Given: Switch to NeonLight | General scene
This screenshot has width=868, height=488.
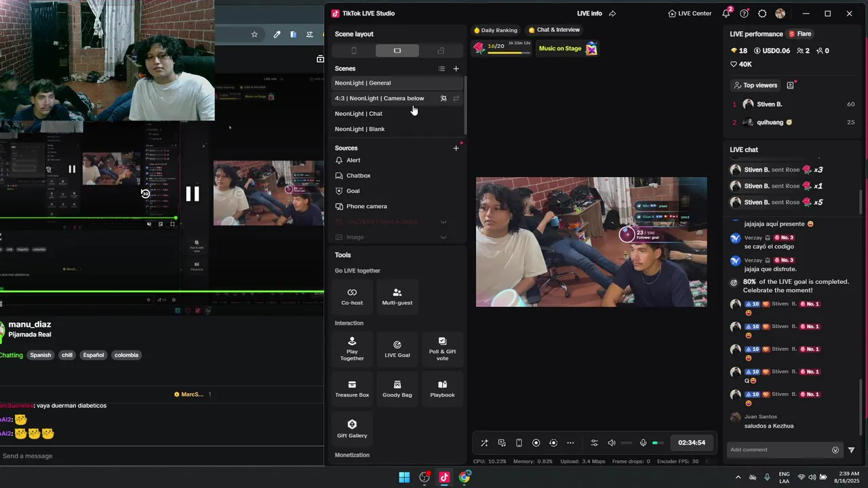Looking at the screenshot, I should coord(397,83).
